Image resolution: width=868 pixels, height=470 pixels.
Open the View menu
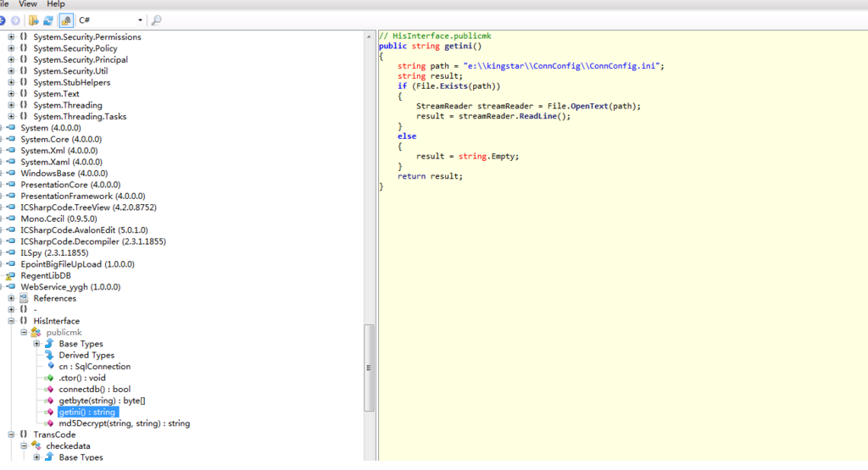(x=28, y=4)
